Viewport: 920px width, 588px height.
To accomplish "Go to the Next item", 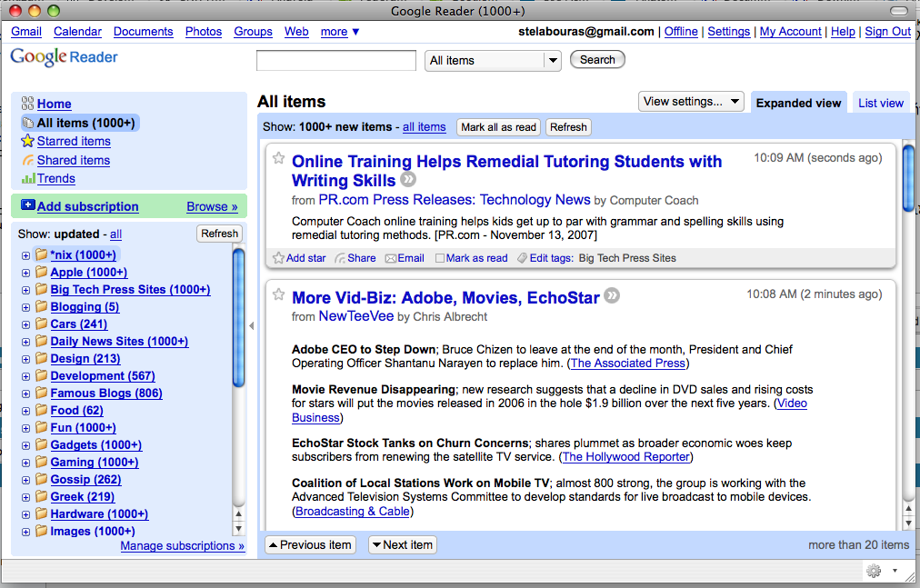I will 403,545.
